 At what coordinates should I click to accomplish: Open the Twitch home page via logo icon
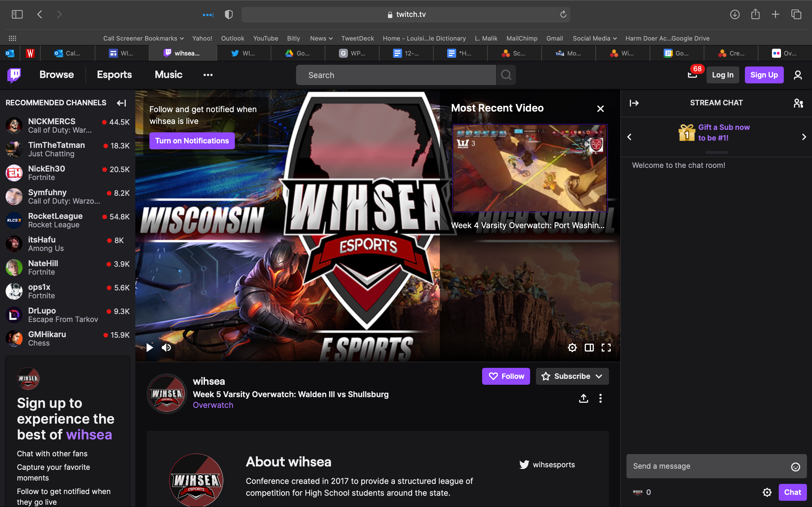pyautogui.click(x=14, y=75)
